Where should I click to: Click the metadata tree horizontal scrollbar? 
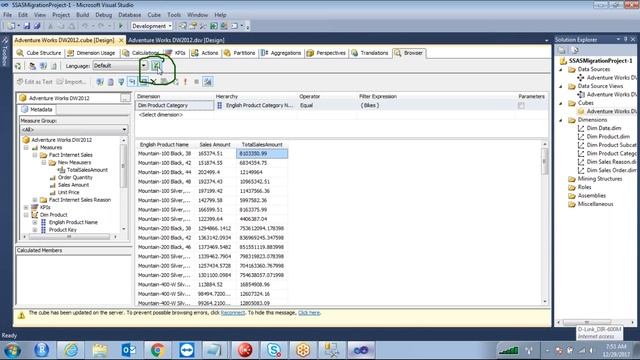point(69,237)
